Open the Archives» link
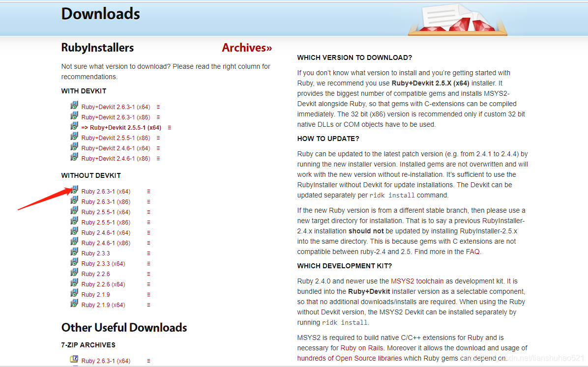 [247, 48]
